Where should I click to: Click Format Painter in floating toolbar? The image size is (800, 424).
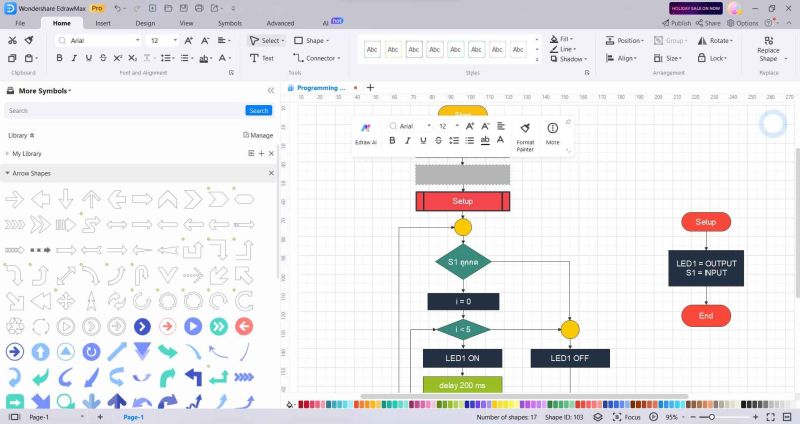pos(525,137)
